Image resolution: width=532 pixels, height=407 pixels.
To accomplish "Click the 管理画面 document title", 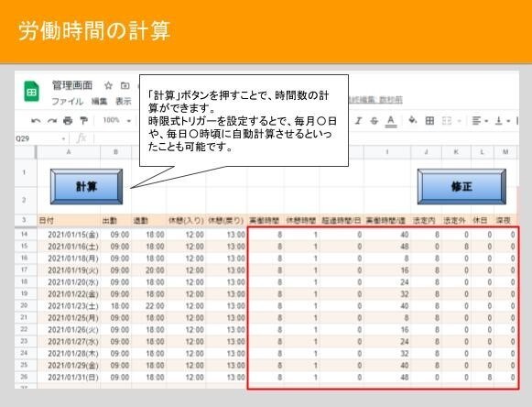I will pos(72,85).
